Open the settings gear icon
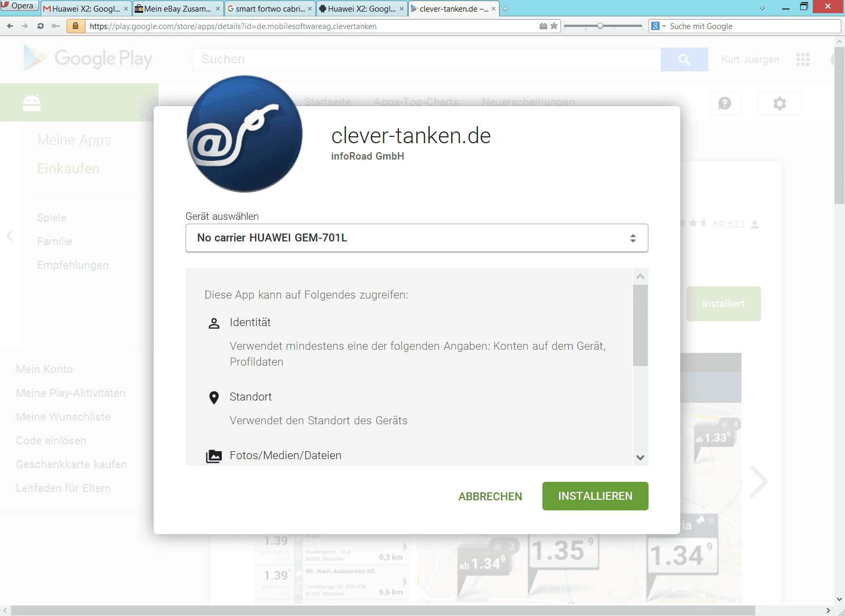 pyautogui.click(x=780, y=103)
